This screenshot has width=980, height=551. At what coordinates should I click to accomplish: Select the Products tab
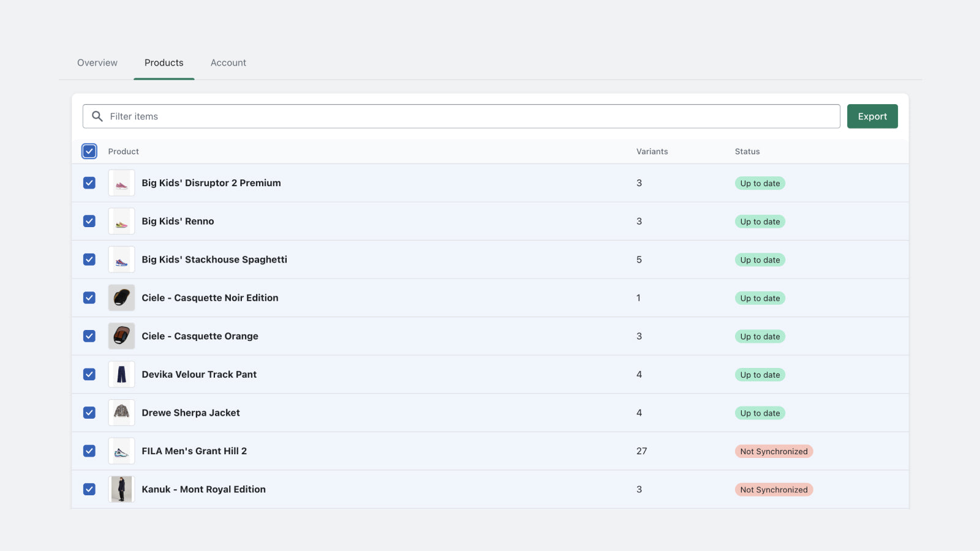click(164, 62)
